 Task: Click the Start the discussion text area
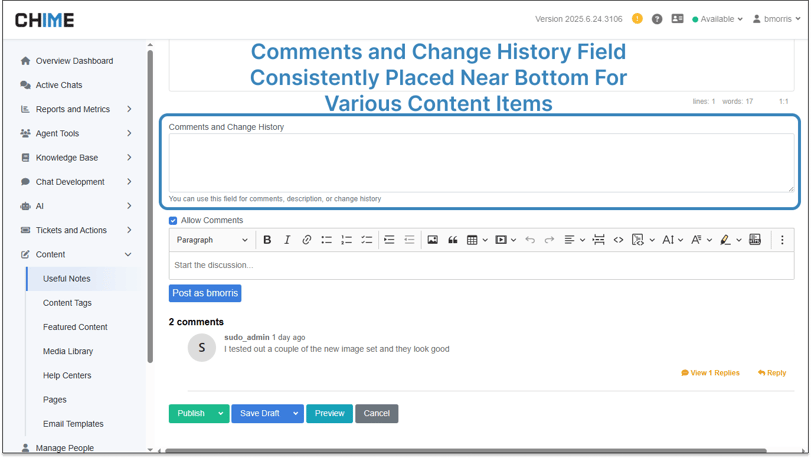[482, 265]
